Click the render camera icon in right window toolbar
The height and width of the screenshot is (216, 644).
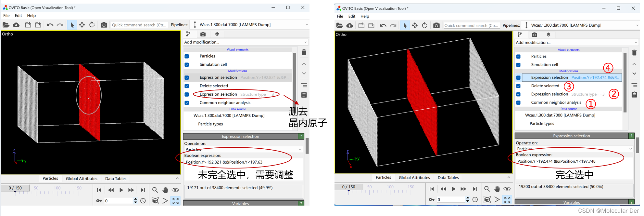point(436,25)
